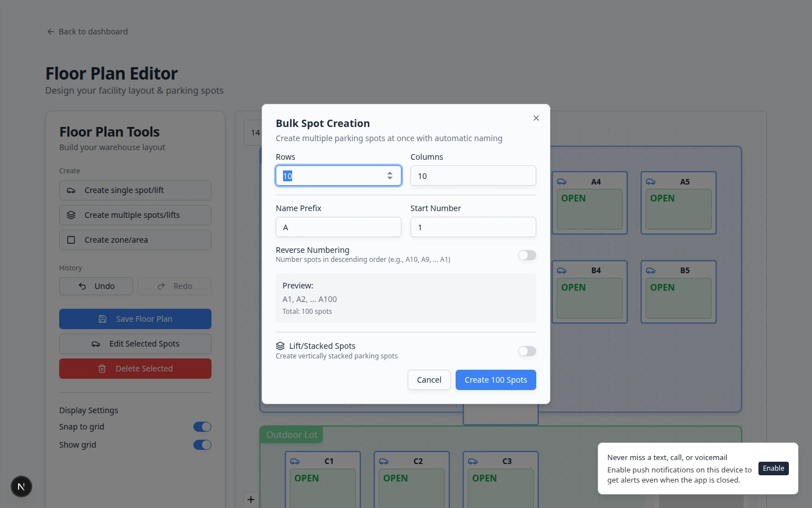Click the car icon on spot A5

pos(651,182)
